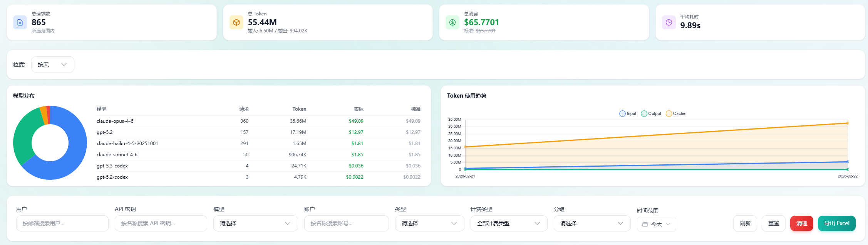868x245 pixels.
Task: Click the calendar icon in time range
Action: (645, 224)
